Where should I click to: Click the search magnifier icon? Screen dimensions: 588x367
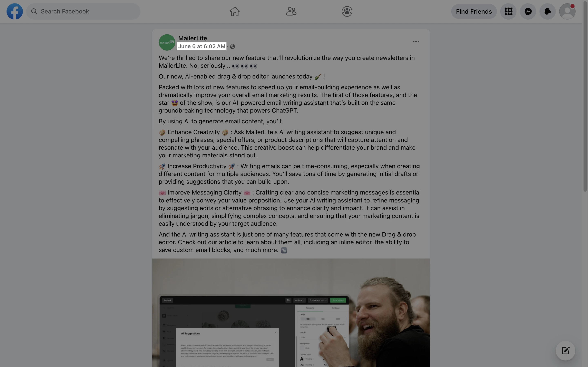(34, 11)
